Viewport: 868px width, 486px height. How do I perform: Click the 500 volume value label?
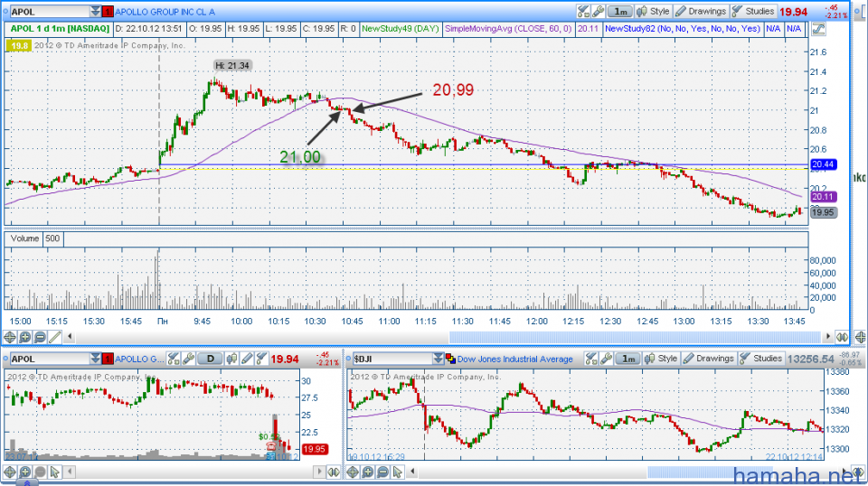point(52,238)
